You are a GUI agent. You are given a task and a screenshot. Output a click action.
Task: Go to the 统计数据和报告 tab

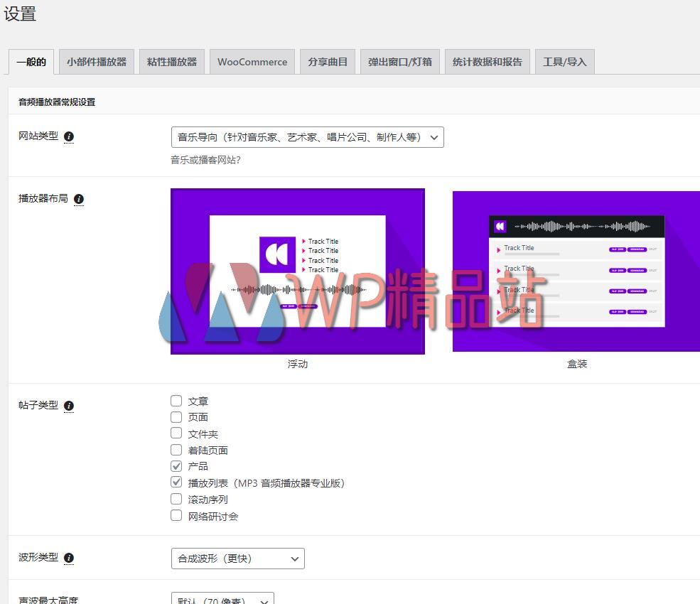pos(487,62)
